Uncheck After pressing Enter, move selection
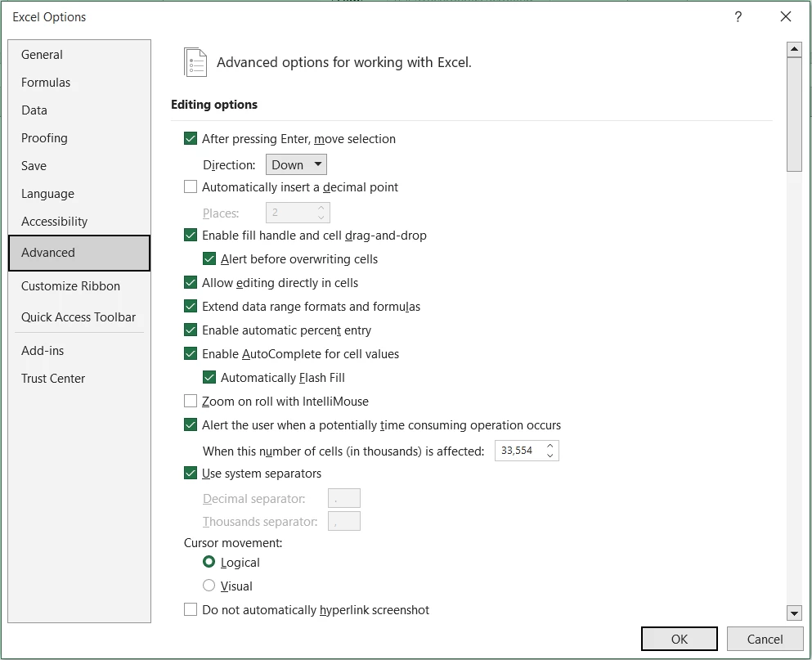Viewport: 812px width, 660px height. coord(191,139)
